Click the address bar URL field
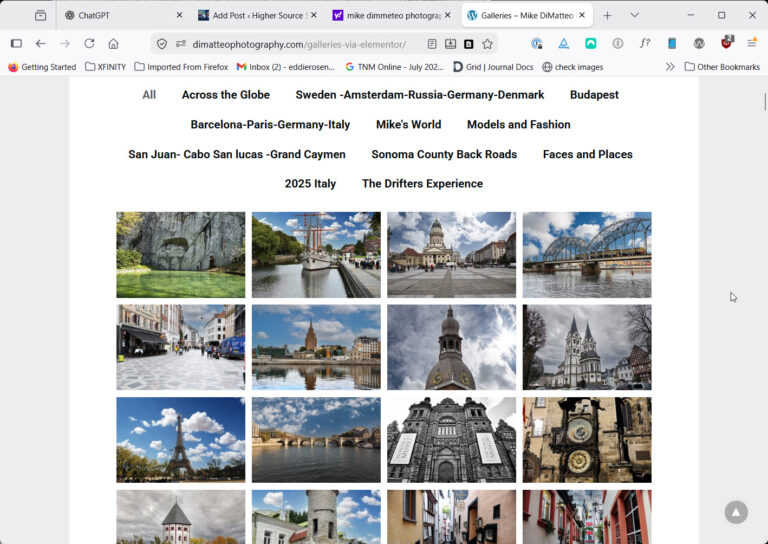Screen dimensions: 768x544 tap(299, 44)
